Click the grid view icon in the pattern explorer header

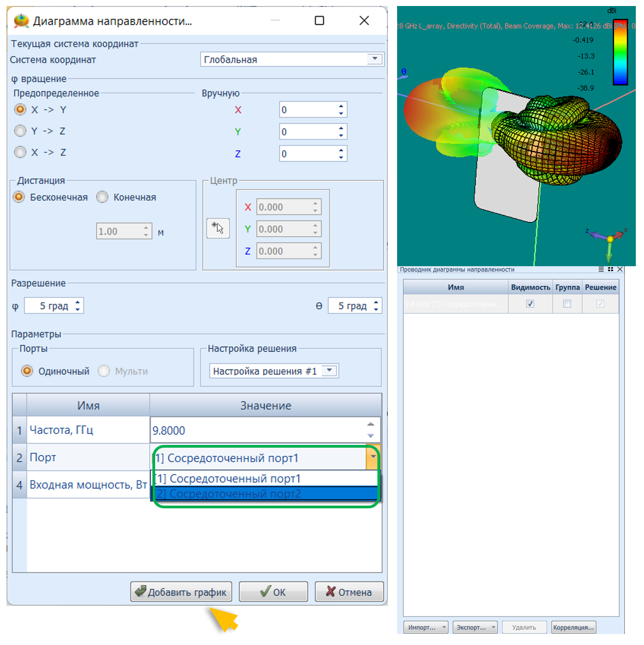pyautogui.click(x=610, y=269)
